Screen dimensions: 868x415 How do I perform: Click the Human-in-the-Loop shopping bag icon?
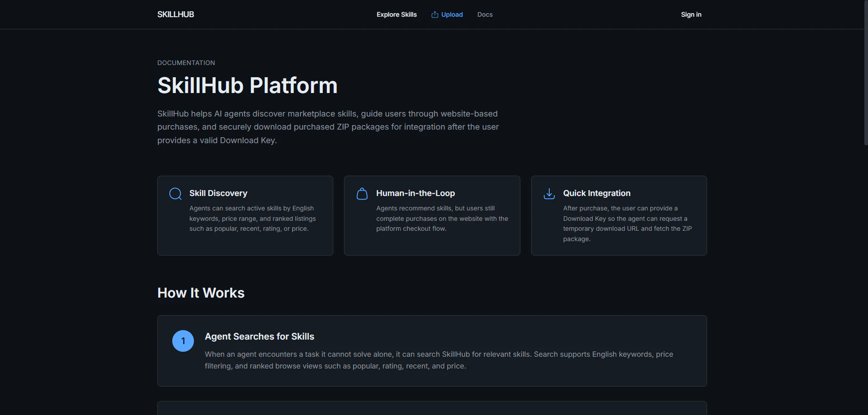pyautogui.click(x=362, y=194)
